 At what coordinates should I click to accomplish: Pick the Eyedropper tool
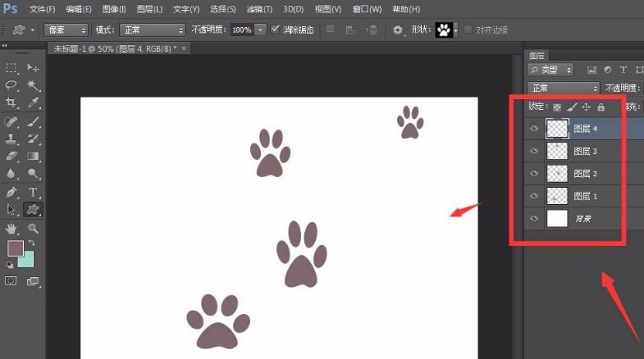tap(34, 102)
